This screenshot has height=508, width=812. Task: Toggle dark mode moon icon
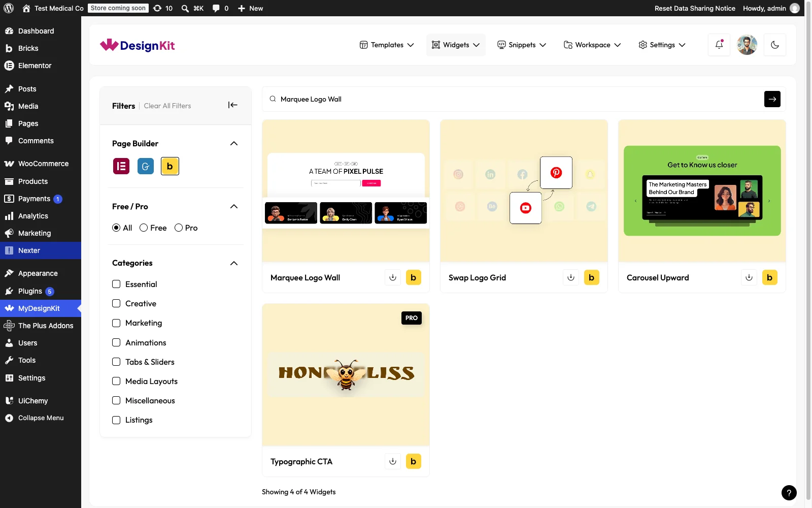coord(775,45)
